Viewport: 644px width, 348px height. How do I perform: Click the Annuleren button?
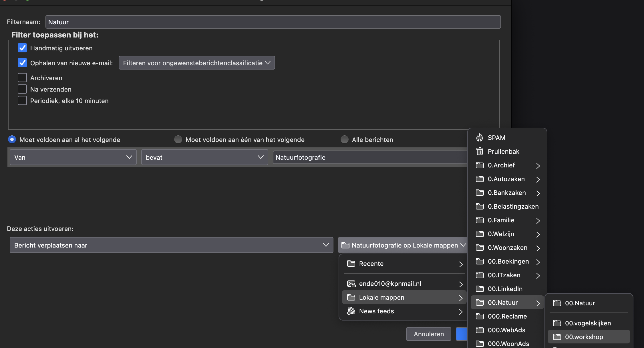428,334
